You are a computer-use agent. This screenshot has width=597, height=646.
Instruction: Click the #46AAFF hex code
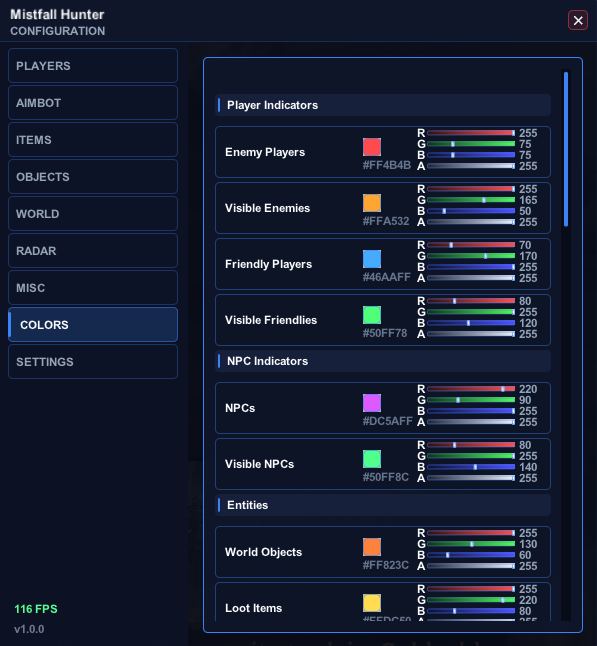[x=386, y=277]
